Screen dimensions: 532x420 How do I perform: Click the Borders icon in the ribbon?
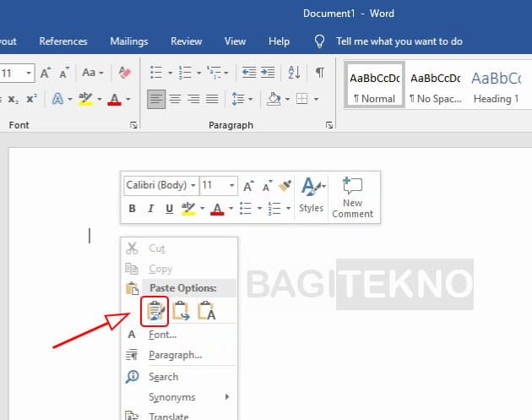point(301,99)
